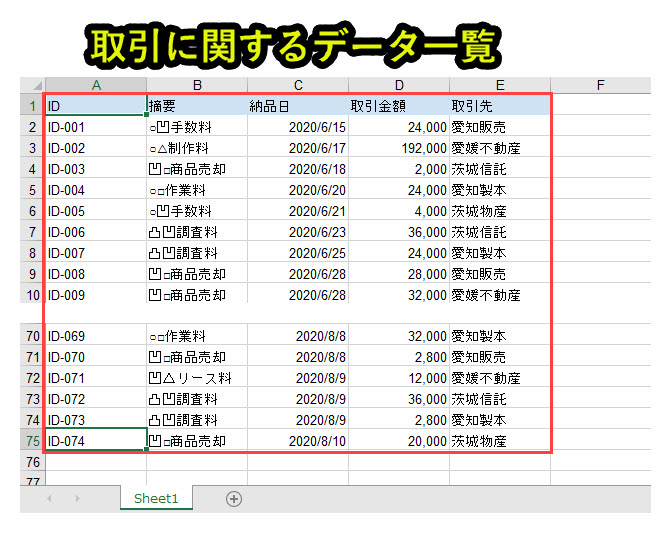Select row 1 header
Image resolution: width=671 pixels, height=533 pixels.
33,106
